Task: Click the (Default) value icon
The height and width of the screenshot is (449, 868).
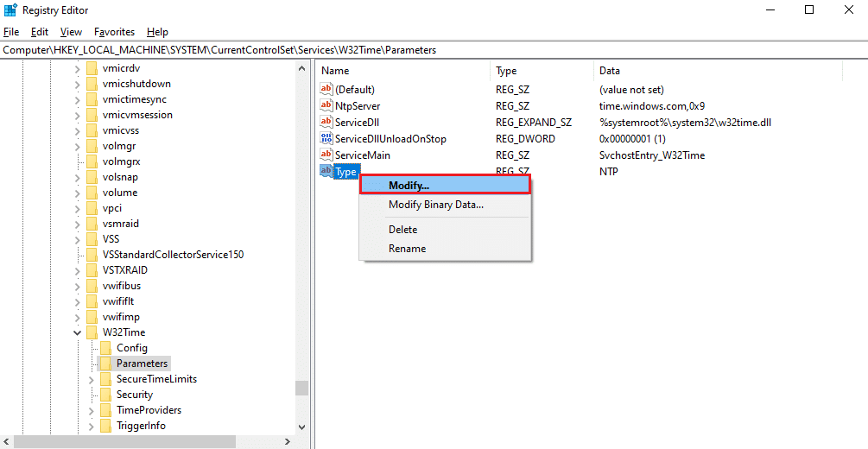Action: [326, 89]
